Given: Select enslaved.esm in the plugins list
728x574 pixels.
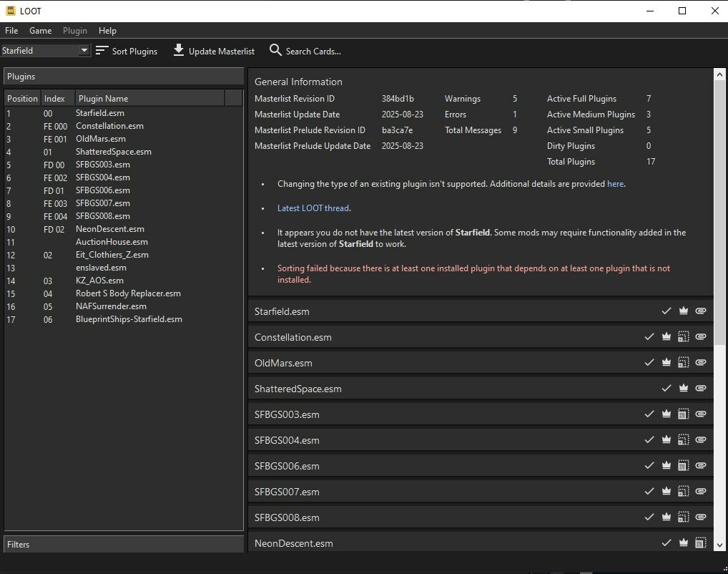Looking at the screenshot, I should coord(124,268).
